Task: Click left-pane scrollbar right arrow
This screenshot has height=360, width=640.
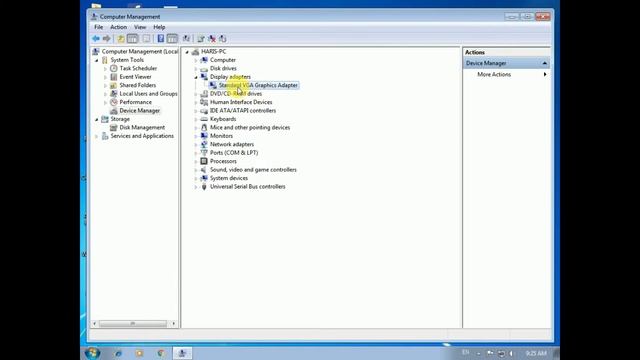Action: coord(173,323)
